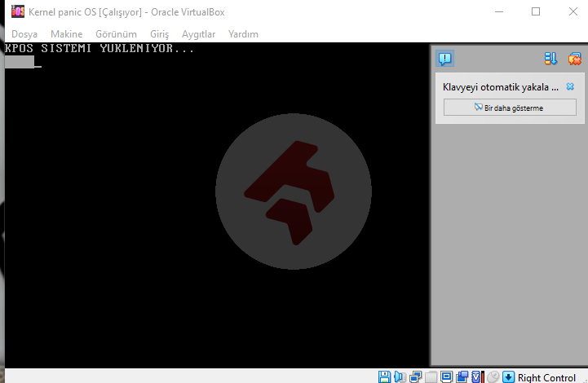Image resolution: width=588 pixels, height=383 pixels.
Task: Click the audio status icon in status bar
Action: click(399, 376)
